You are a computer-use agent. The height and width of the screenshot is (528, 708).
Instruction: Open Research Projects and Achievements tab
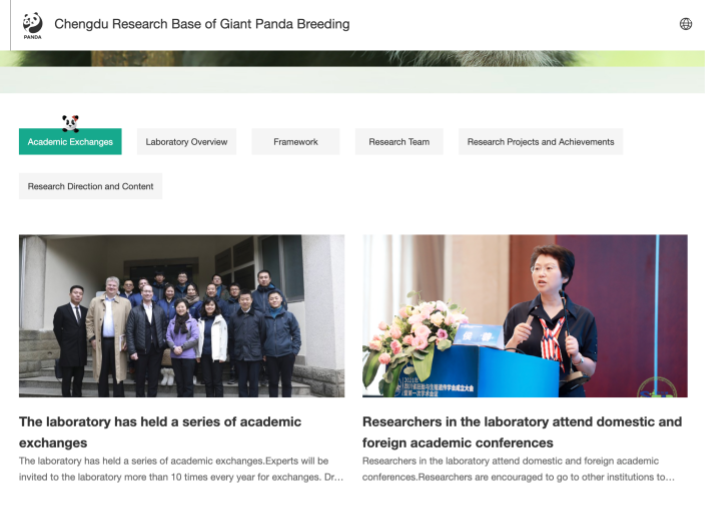(x=540, y=142)
